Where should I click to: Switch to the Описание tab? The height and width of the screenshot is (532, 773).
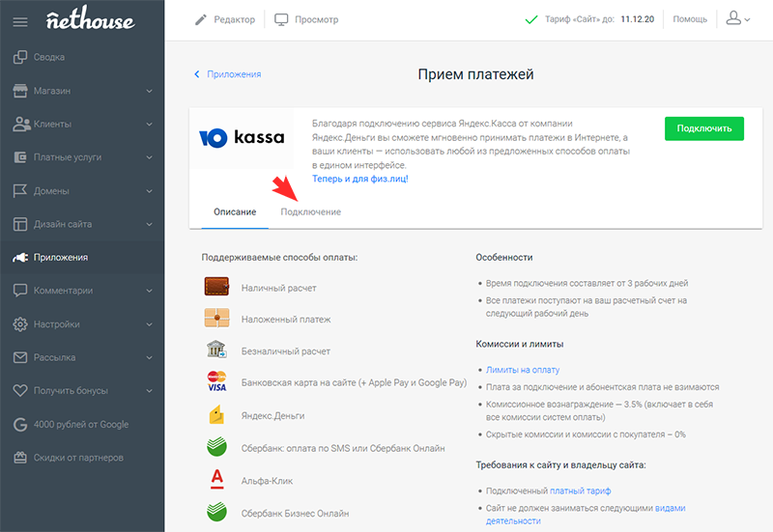point(235,212)
